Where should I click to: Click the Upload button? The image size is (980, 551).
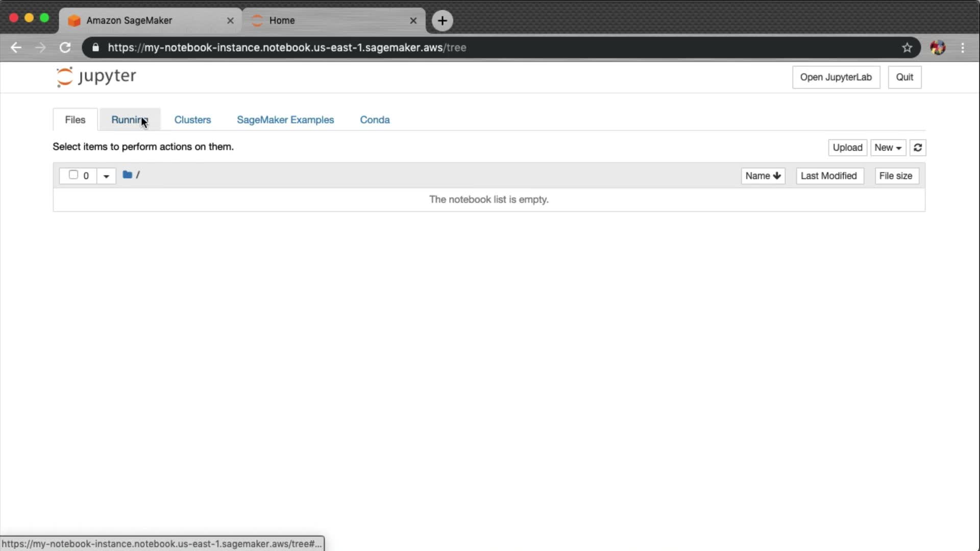(x=847, y=147)
